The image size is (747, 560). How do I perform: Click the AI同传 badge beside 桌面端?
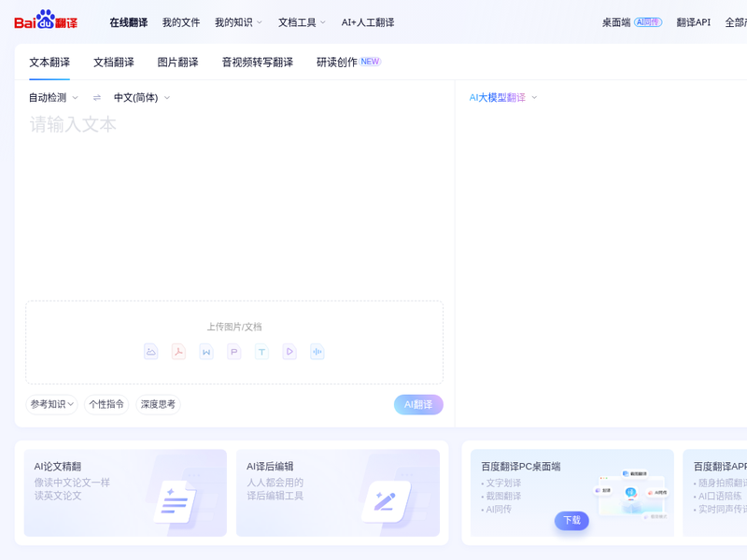click(648, 21)
